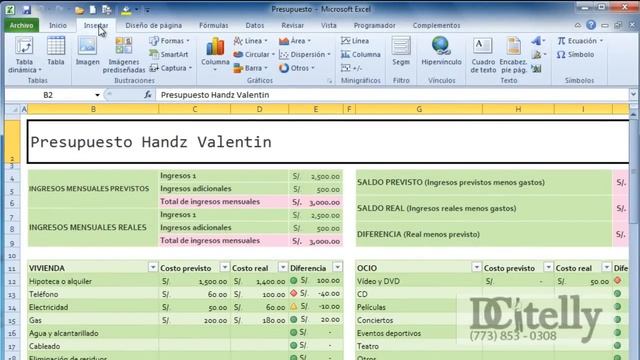Insert a Hipervínculo
This screenshot has width=640, height=360.
click(x=441, y=51)
